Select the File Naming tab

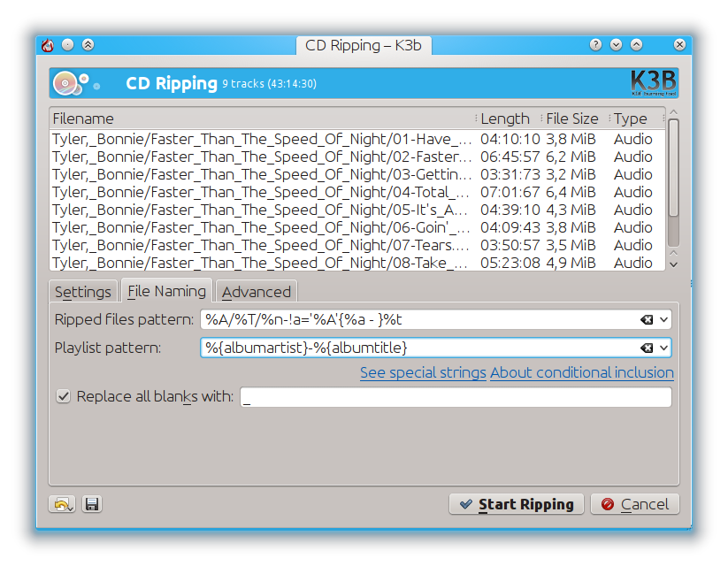pos(166,291)
